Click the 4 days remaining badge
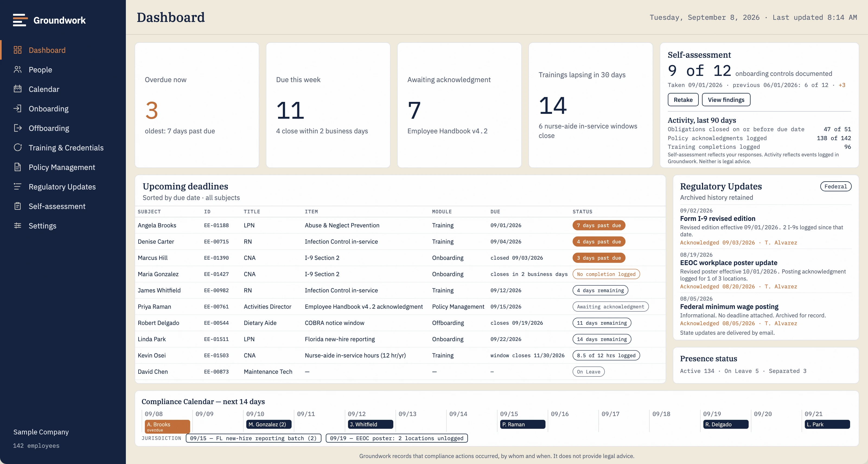Image resolution: width=868 pixels, height=464 pixels. coord(600,290)
